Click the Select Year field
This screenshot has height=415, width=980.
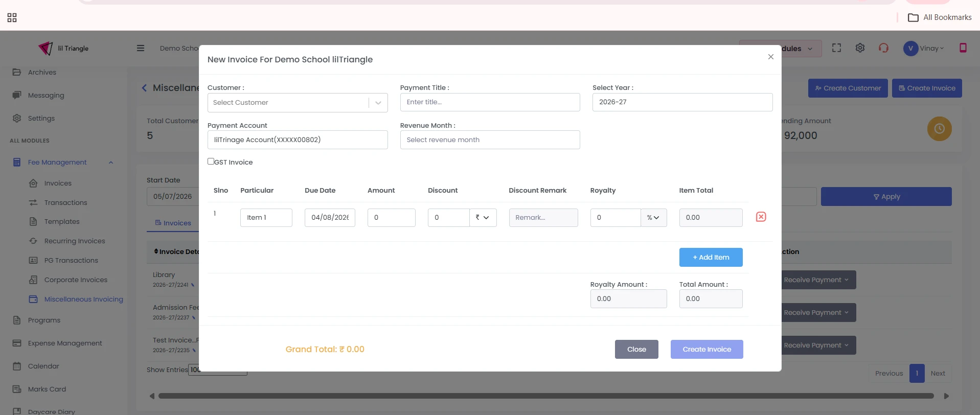[682, 102]
